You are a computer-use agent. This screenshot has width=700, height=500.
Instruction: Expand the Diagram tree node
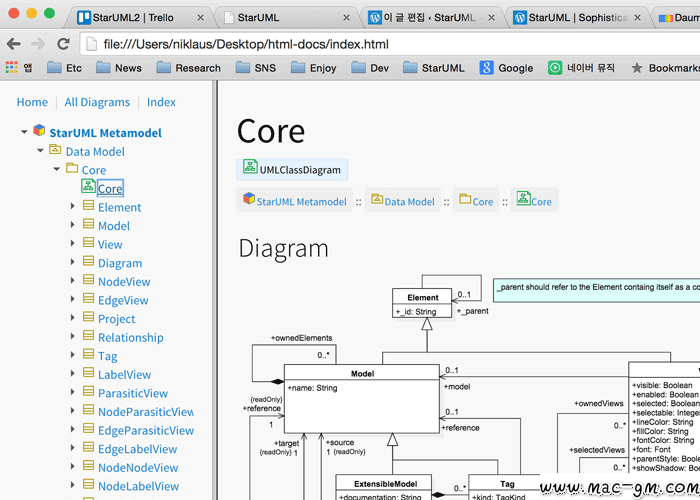pyautogui.click(x=72, y=262)
